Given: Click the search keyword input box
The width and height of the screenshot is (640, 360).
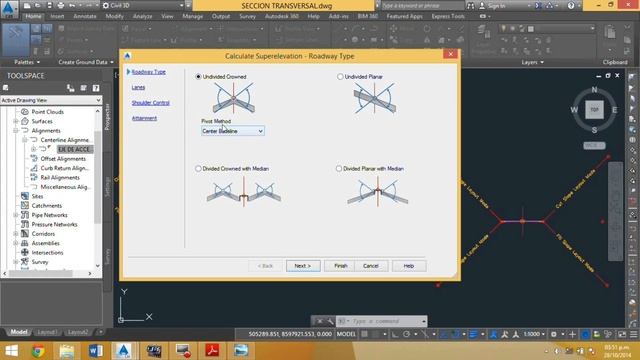Looking at the screenshot, I should coord(422,5).
